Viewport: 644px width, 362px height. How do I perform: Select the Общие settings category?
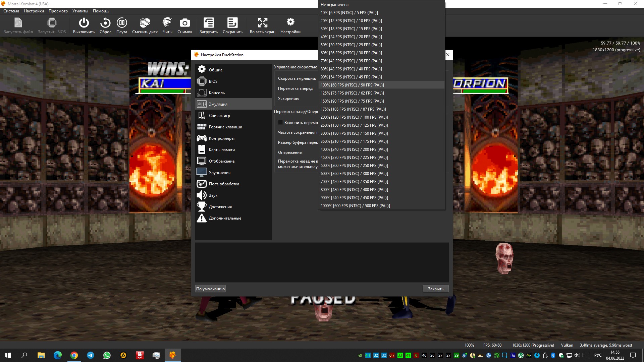tap(233, 70)
